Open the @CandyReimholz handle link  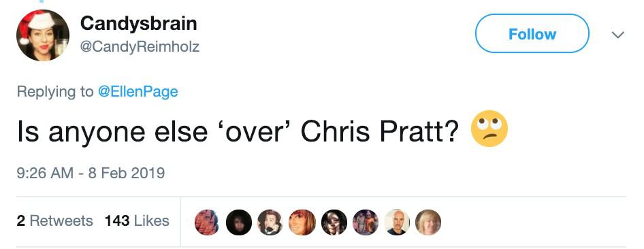pos(140,47)
